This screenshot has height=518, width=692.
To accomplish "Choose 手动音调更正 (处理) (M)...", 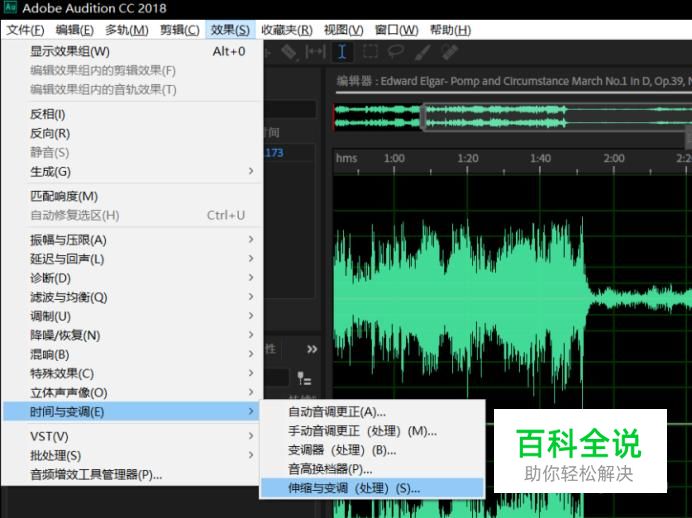I will 373,431.
